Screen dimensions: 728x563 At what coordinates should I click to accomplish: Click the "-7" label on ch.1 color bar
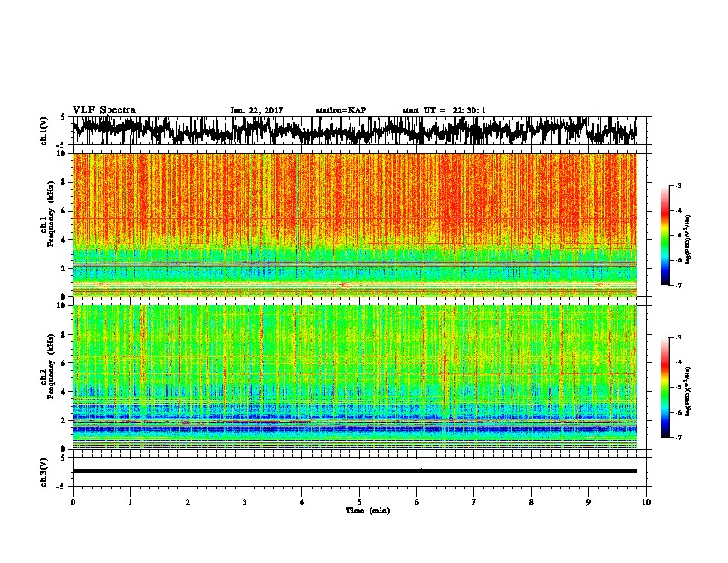(678, 285)
